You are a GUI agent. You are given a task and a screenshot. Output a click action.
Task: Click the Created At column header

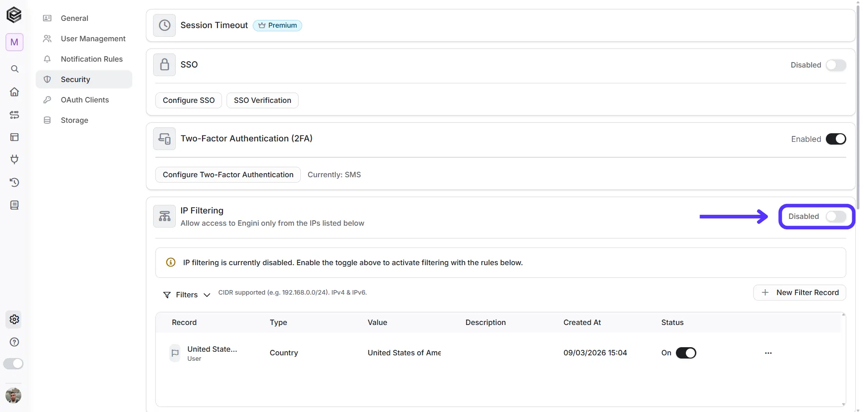pos(582,323)
